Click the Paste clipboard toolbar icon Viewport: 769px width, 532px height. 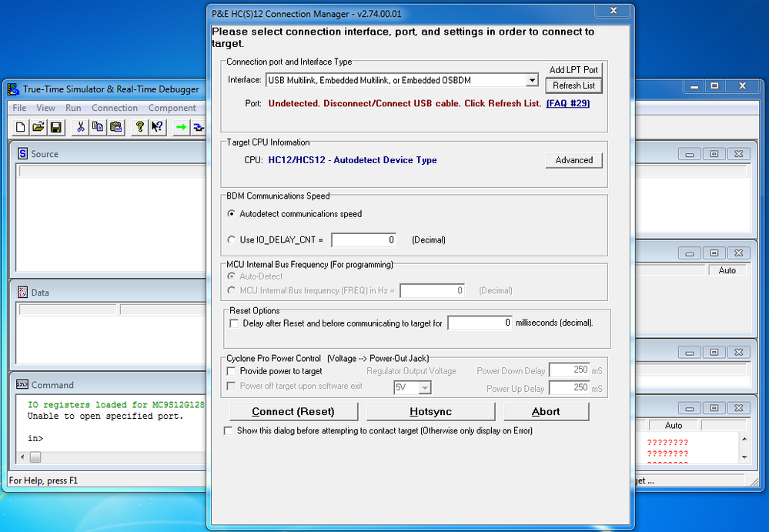115,127
